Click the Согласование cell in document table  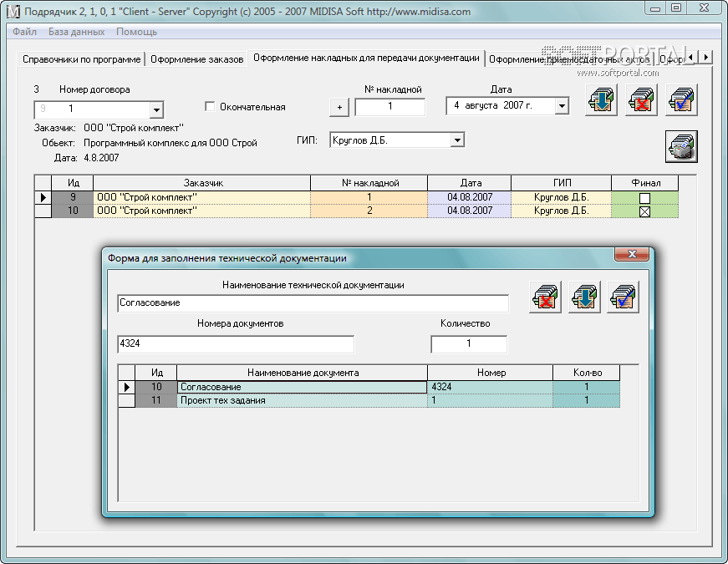[x=302, y=387]
